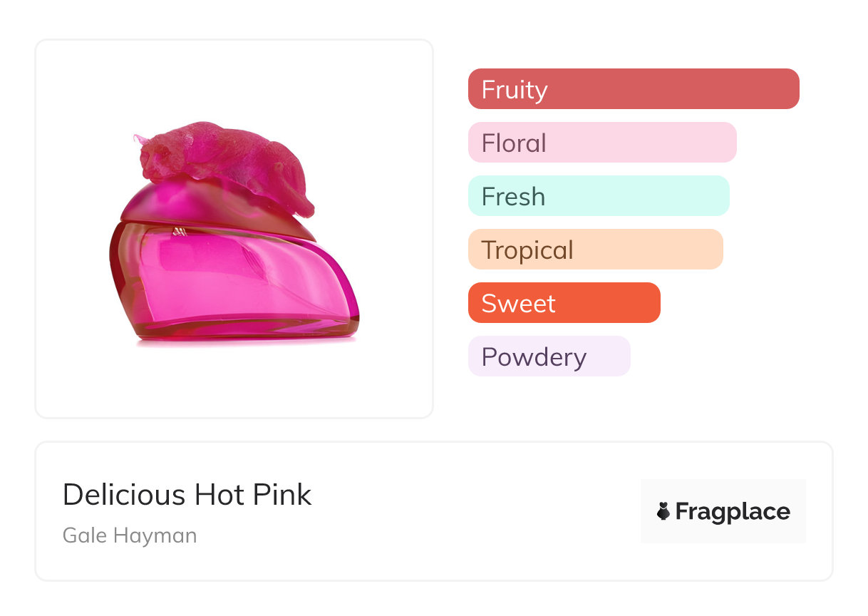
Task: Click the Sweet label text
Action: (518, 304)
